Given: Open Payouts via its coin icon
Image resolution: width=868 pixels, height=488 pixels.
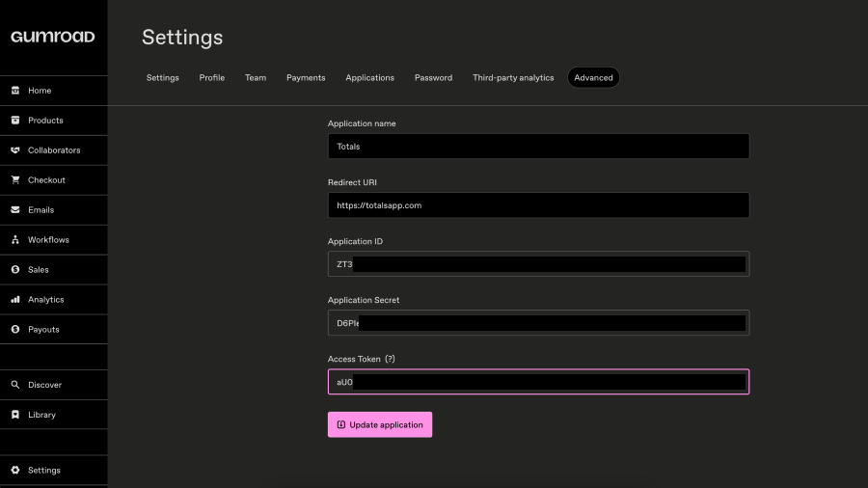Looking at the screenshot, I should 15,329.
